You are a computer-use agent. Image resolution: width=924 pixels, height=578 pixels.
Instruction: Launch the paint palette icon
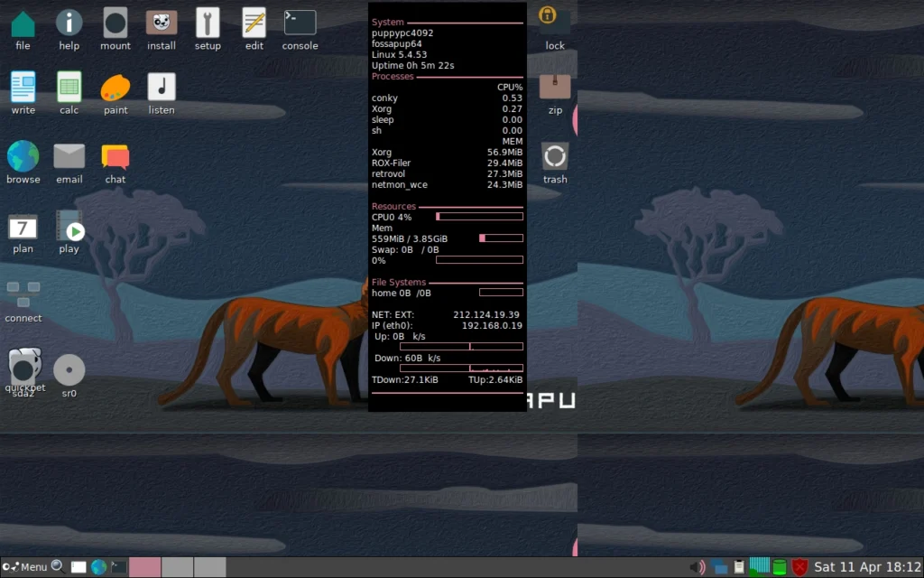click(x=115, y=93)
